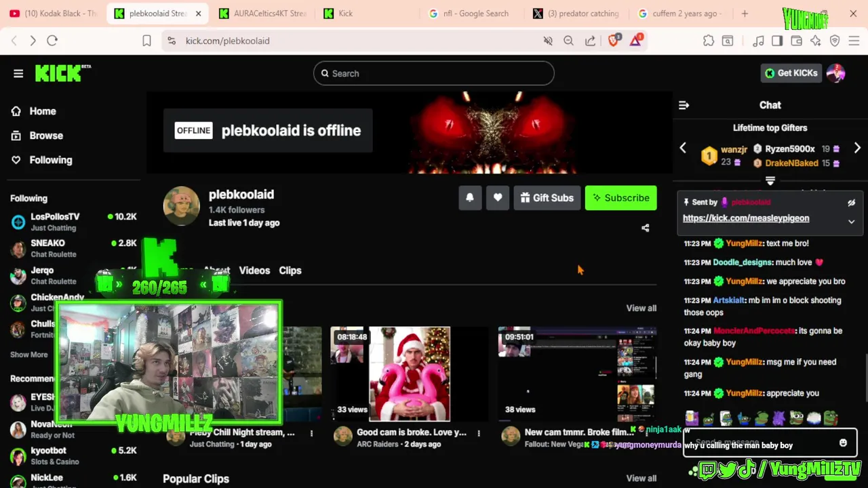Open the kick.com/measleypigeon link
The width and height of the screenshot is (868, 488).
(746, 218)
